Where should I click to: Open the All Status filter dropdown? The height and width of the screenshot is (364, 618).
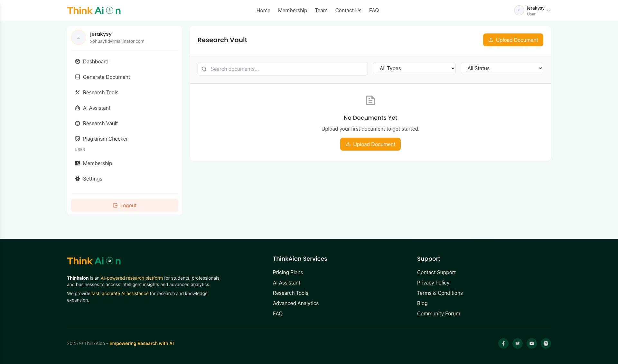click(x=502, y=68)
